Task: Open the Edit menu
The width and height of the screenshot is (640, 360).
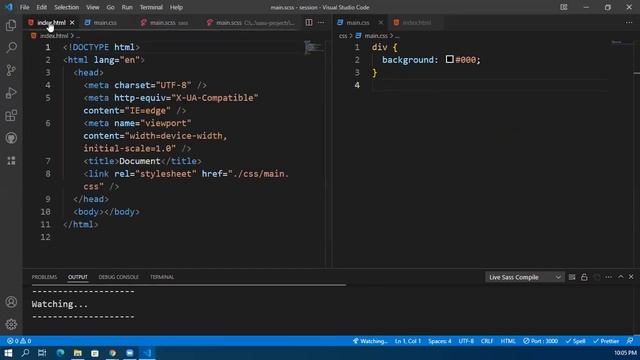Action: pyautogui.click(x=42, y=7)
